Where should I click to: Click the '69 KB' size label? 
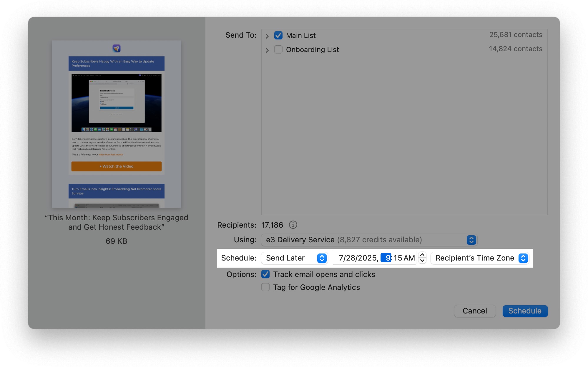pyautogui.click(x=117, y=241)
